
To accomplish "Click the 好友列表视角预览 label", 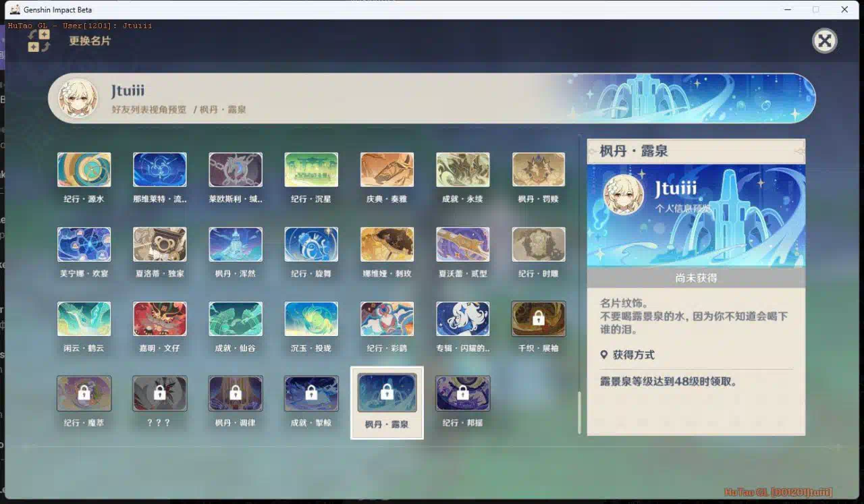I will [x=149, y=109].
